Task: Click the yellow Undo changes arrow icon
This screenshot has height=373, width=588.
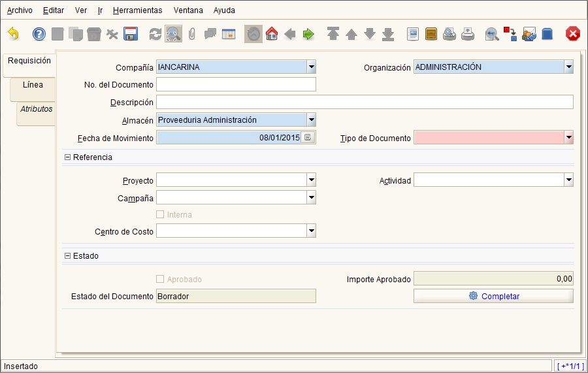Action: tap(13, 34)
